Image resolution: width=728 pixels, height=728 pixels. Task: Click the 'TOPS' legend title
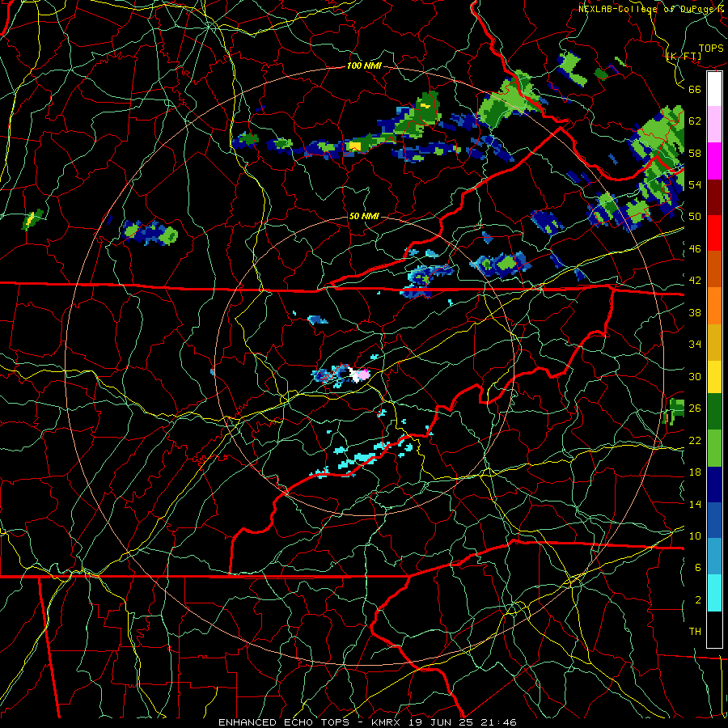coord(711,48)
